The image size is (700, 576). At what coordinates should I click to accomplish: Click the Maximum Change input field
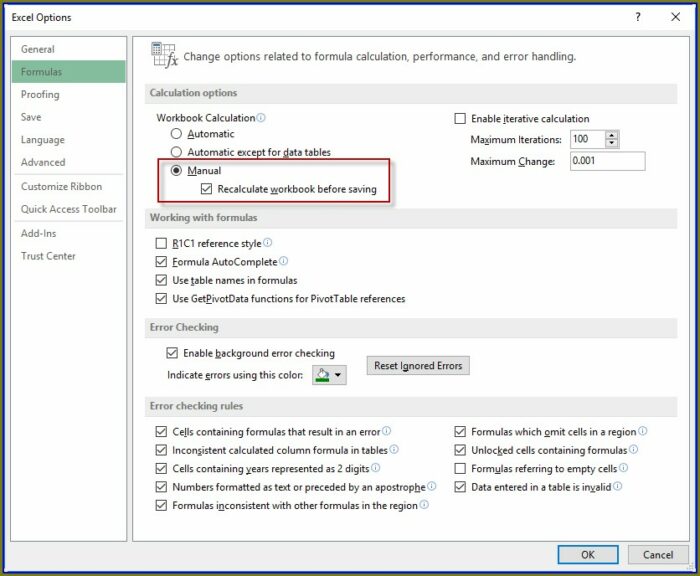click(x=608, y=161)
